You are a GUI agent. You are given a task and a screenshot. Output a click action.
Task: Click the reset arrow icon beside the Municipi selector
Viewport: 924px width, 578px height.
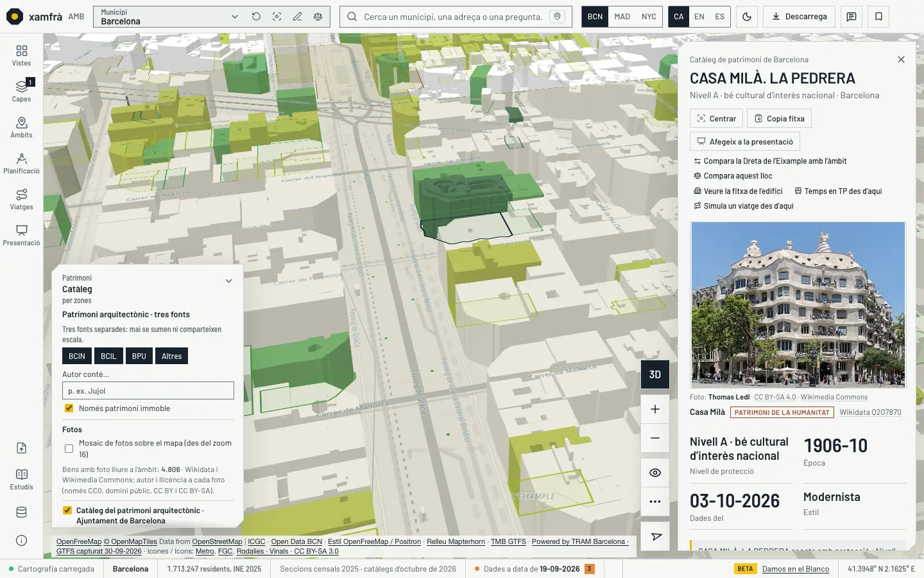pyautogui.click(x=256, y=17)
